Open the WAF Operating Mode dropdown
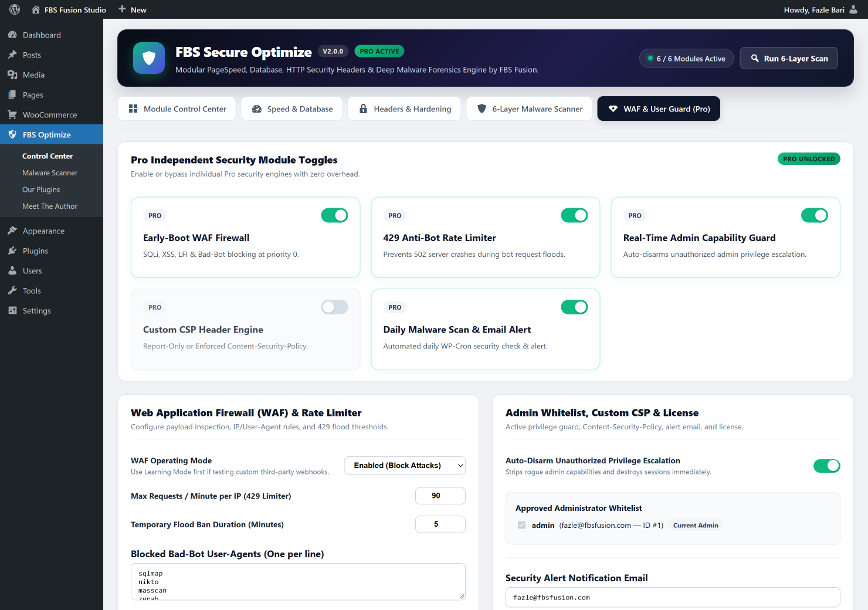Screen dimensions: 868x610 tap(405, 465)
